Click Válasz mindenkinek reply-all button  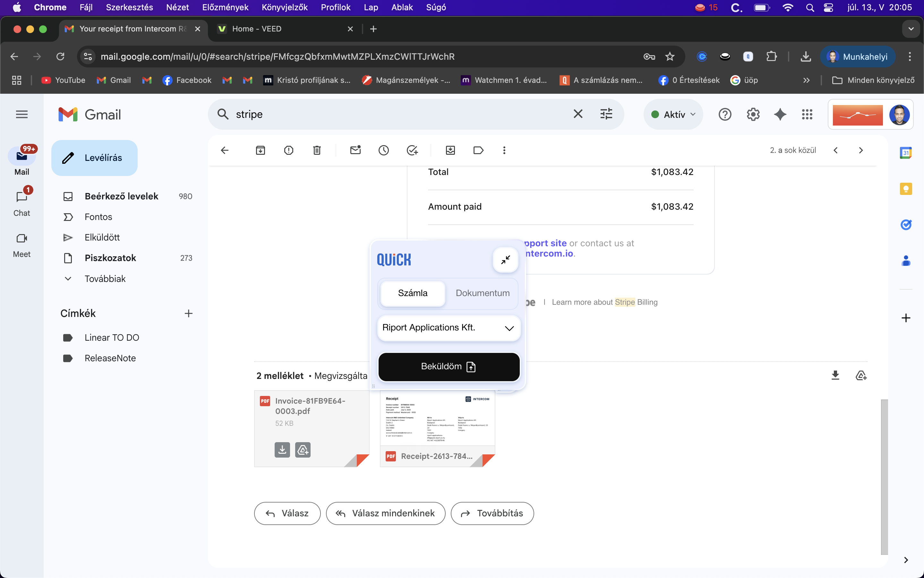coord(386,513)
